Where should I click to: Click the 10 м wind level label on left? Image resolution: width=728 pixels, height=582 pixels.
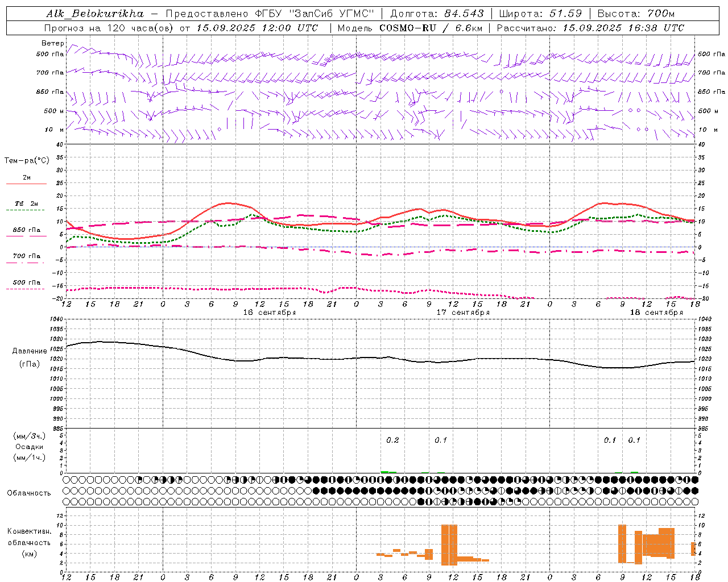pyautogui.click(x=54, y=130)
